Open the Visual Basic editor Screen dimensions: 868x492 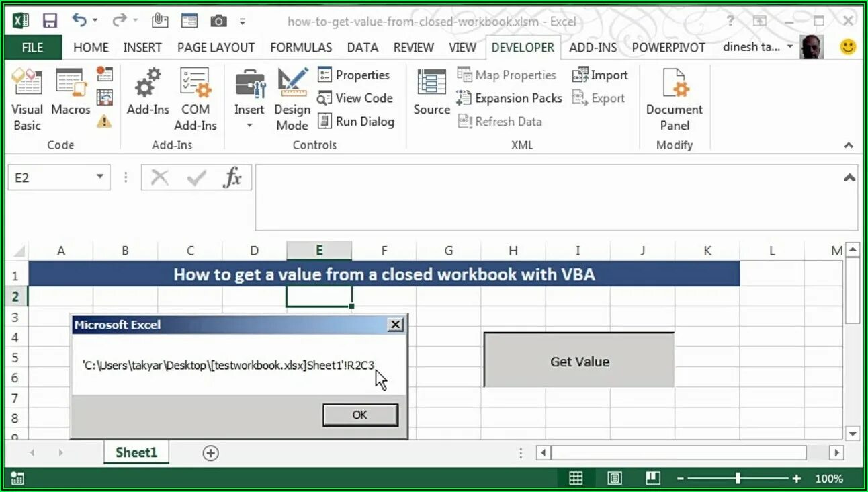27,99
